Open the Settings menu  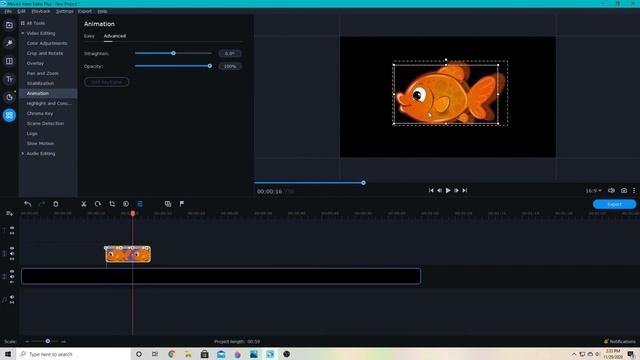[64, 11]
